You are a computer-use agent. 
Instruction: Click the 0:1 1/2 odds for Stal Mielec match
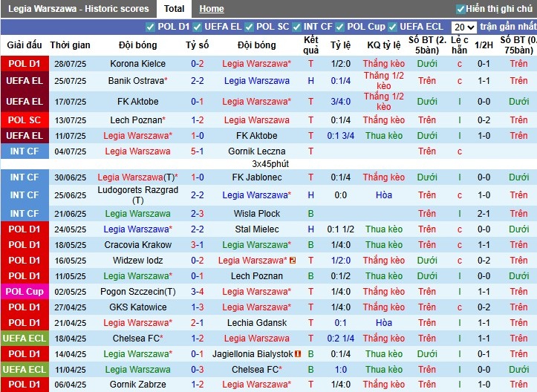coord(340,229)
